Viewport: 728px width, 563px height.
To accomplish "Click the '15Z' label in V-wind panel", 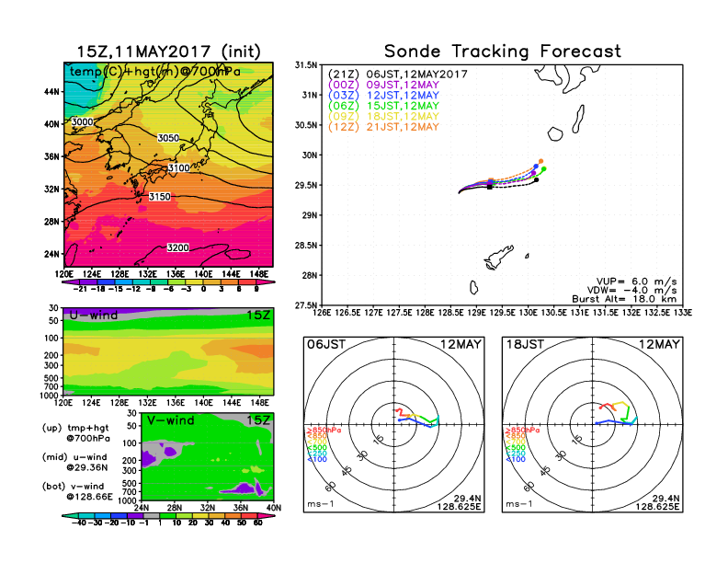I will (258, 420).
